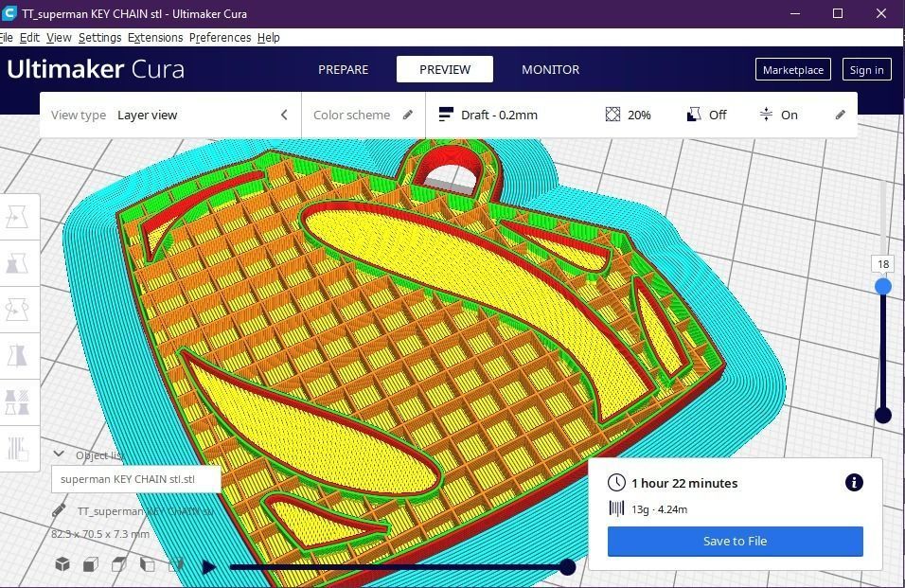905x588 pixels.
Task: Switch to top view orientation icon
Action: [119, 563]
